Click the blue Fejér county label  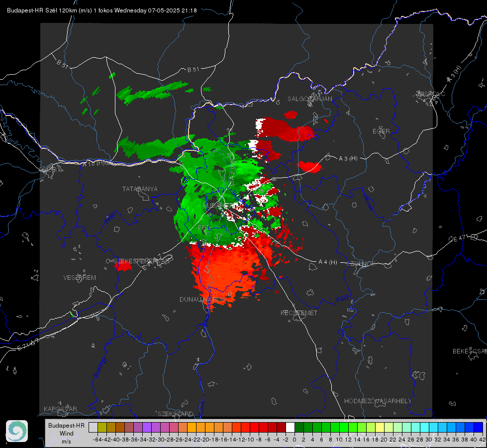[111, 218]
